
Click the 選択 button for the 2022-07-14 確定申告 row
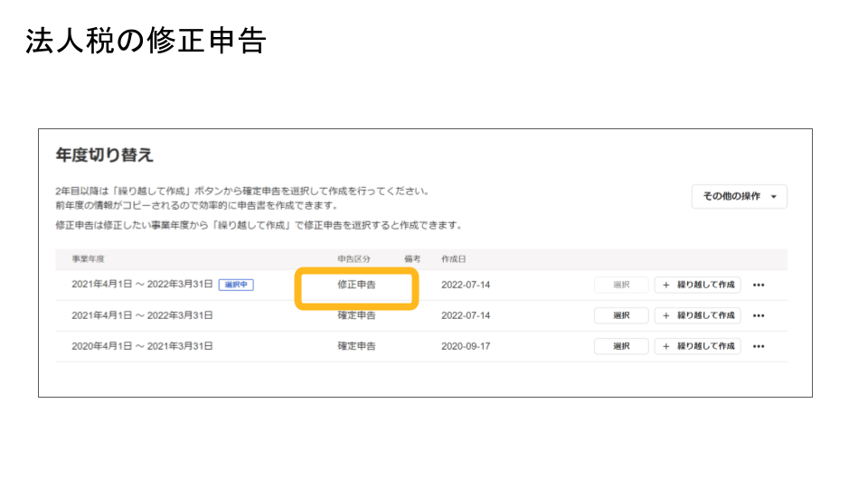tap(621, 315)
